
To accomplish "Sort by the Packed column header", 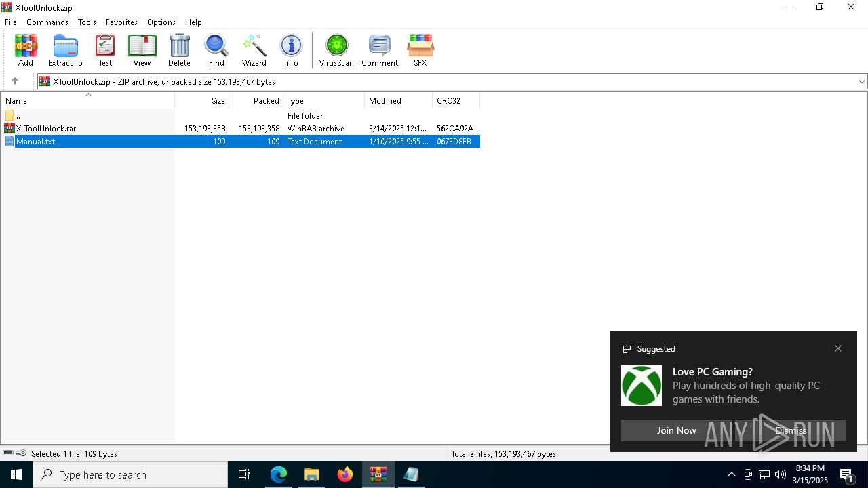I will pyautogui.click(x=256, y=100).
